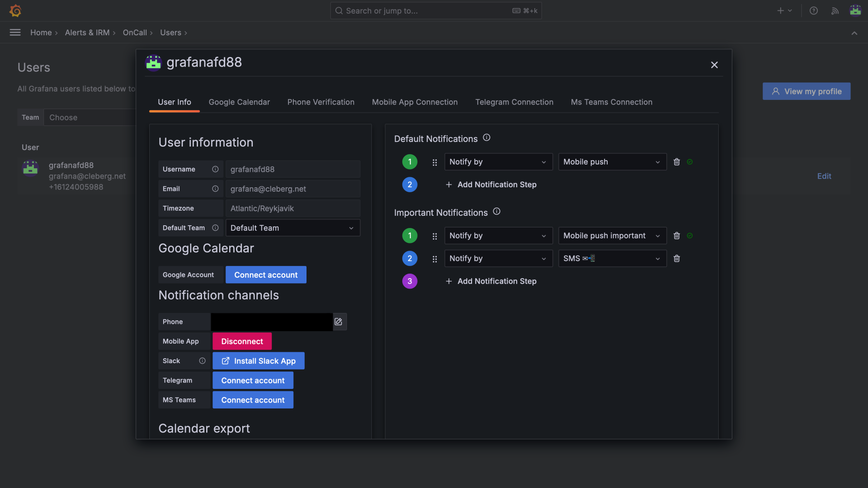The image size is (868, 488).
Task: Delete the Mobile push default notification step
Action: (x=676, y=162)
